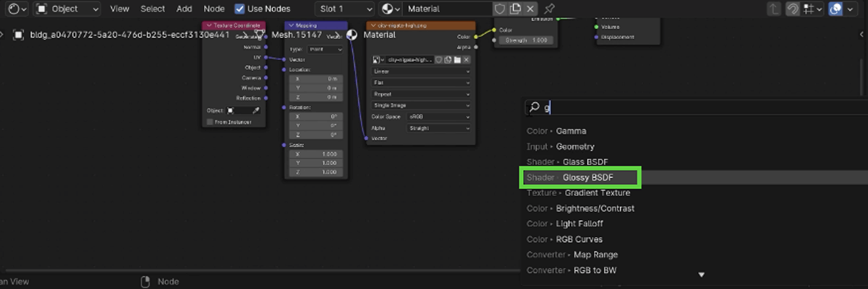Open image with the folder icon
Screen dimensions: 868x289
point(457,60)
